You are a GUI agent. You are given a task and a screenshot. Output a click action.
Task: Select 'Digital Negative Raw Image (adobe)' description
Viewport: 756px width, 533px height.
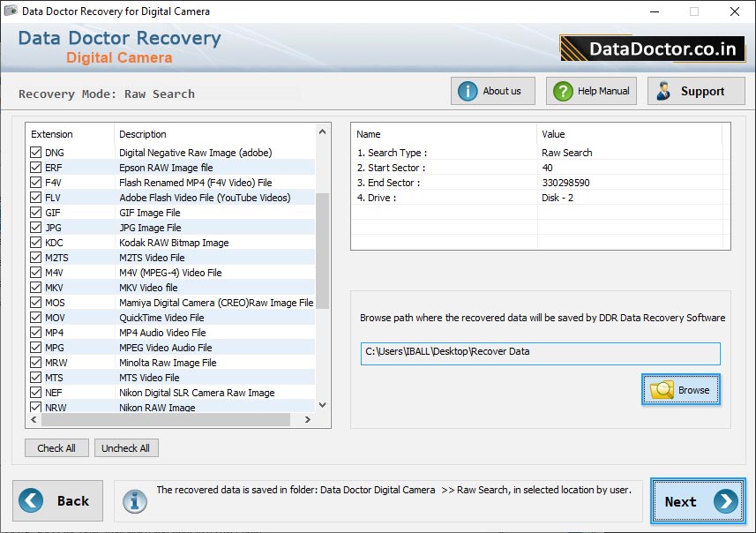pyautogui.click(x=196, y=153)
